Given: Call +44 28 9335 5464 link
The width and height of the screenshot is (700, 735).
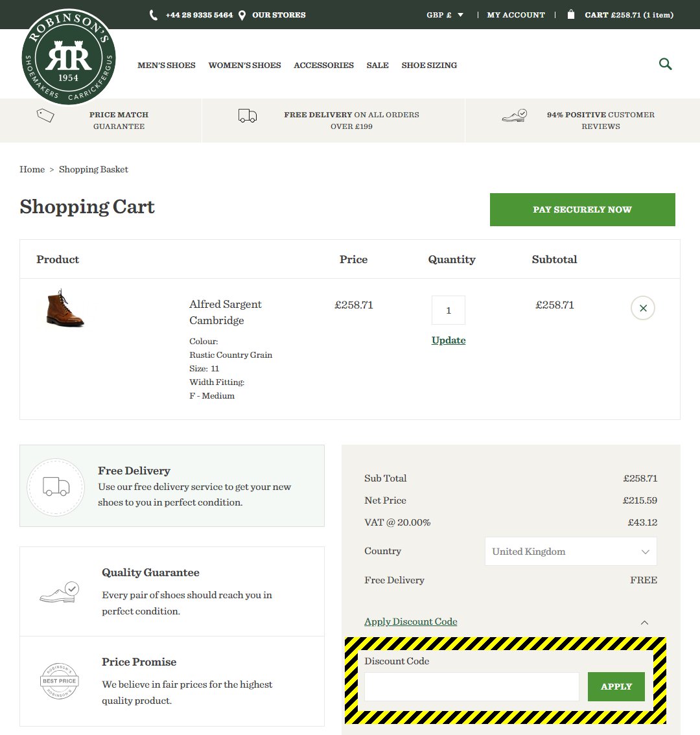Looking at the screenshot, I should click(x=199, y=15).
